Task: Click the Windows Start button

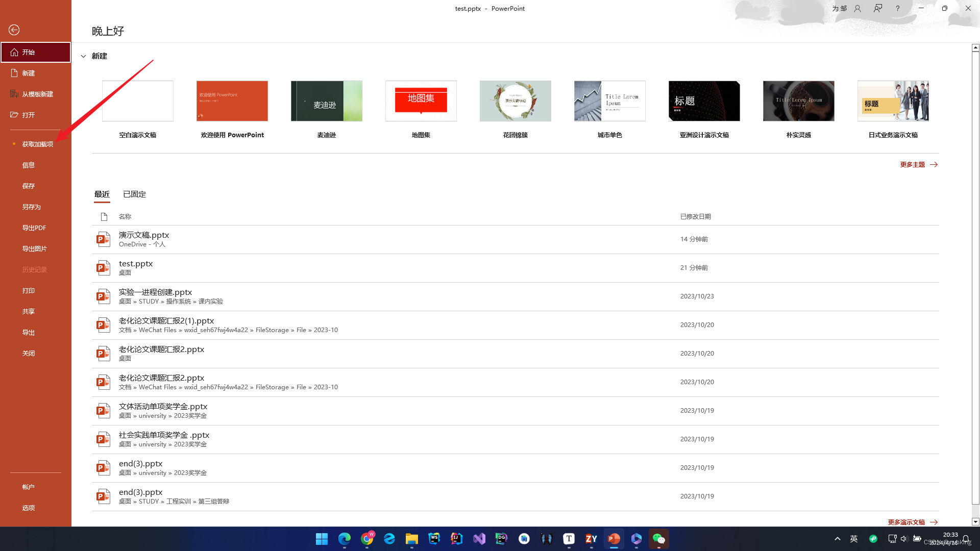Action: click(322, 539)
